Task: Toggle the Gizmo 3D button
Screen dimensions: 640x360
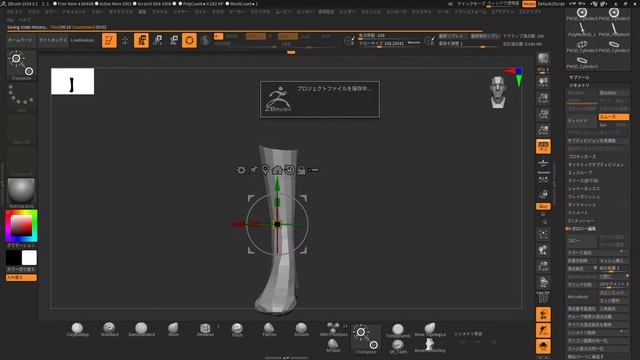Action: click(189, 40)
